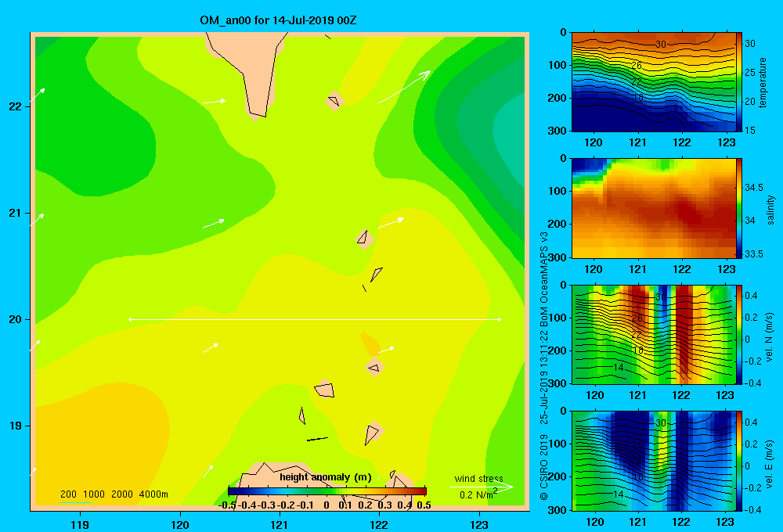
Task: Click the eastern endpoint of the transect line
Action: pyautogui.click(x=500, y=319)
